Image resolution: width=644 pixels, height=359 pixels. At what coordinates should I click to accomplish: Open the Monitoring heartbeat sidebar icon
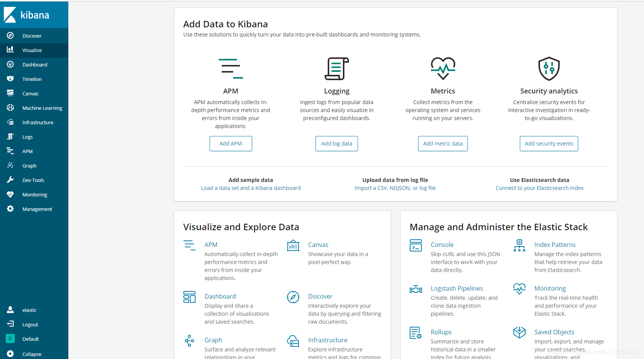click(10, 194)
